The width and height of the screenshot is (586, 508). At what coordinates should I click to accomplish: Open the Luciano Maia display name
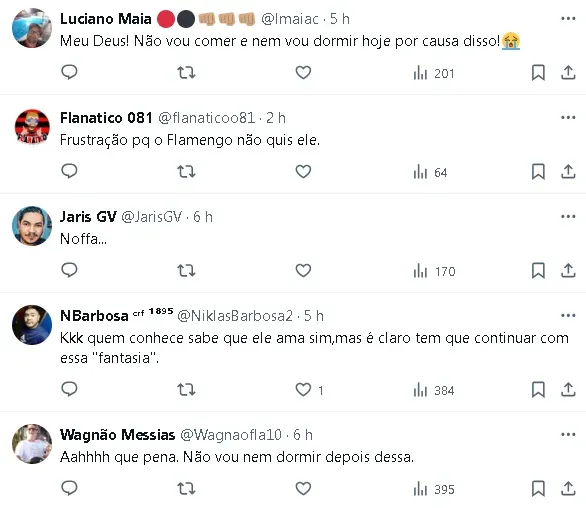106,19
